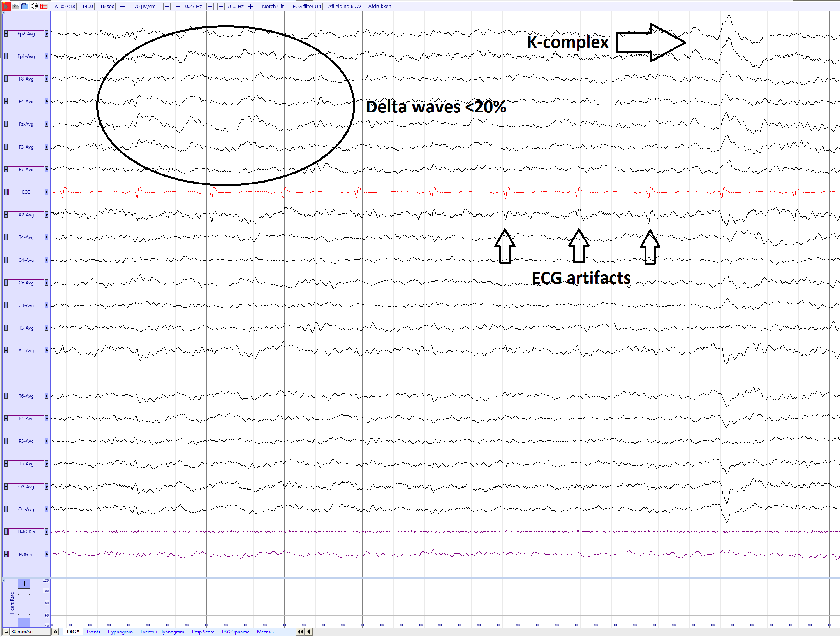This screenshot has width=840, height=637.
Task: Switch to the Hypnogram tab
Action: click(x=120, y=632)
